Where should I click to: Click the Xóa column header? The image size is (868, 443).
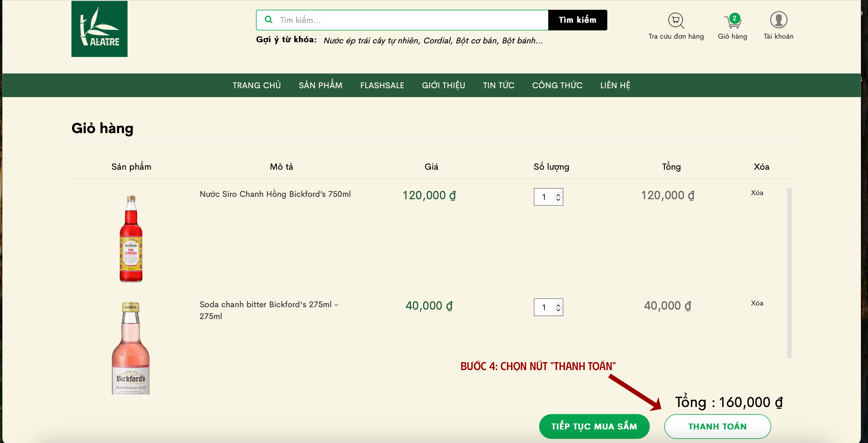pos(761,167)
